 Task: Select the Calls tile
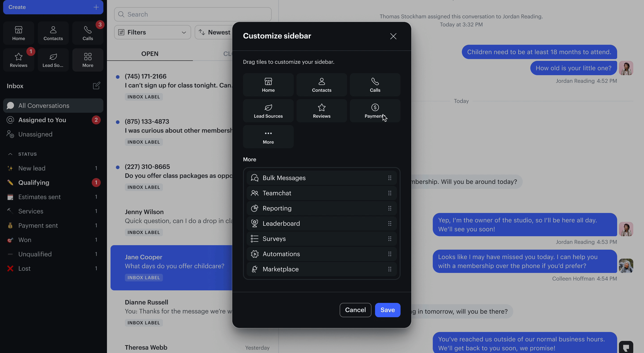tap(375, 85)
